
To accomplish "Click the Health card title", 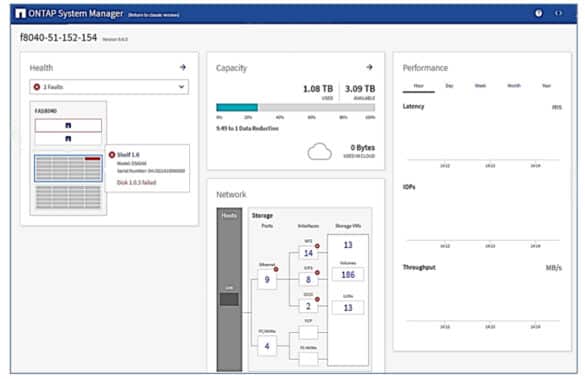I will [x=41, y=68].
